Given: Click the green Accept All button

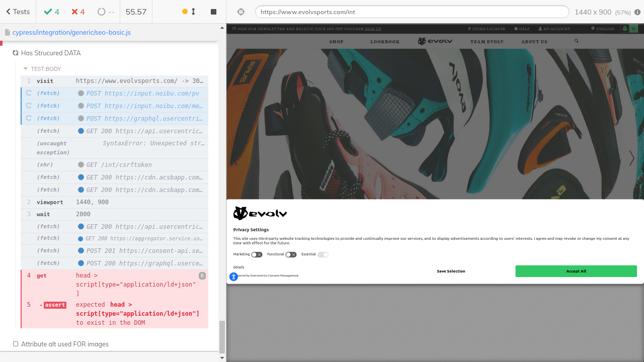Looking at the screenshot, I should pos(576,271).
